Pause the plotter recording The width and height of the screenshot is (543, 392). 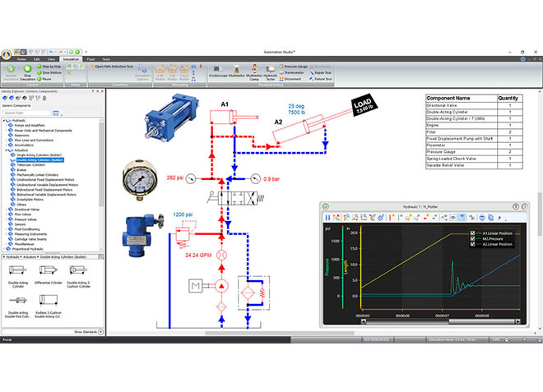[x=327, y=217]
